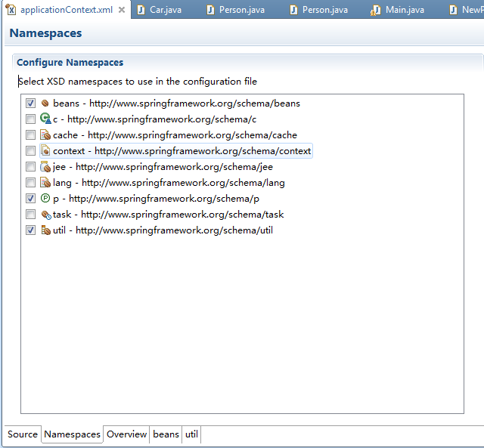Open the util bottom tab
484x448 pixels.
coord(191,434)
